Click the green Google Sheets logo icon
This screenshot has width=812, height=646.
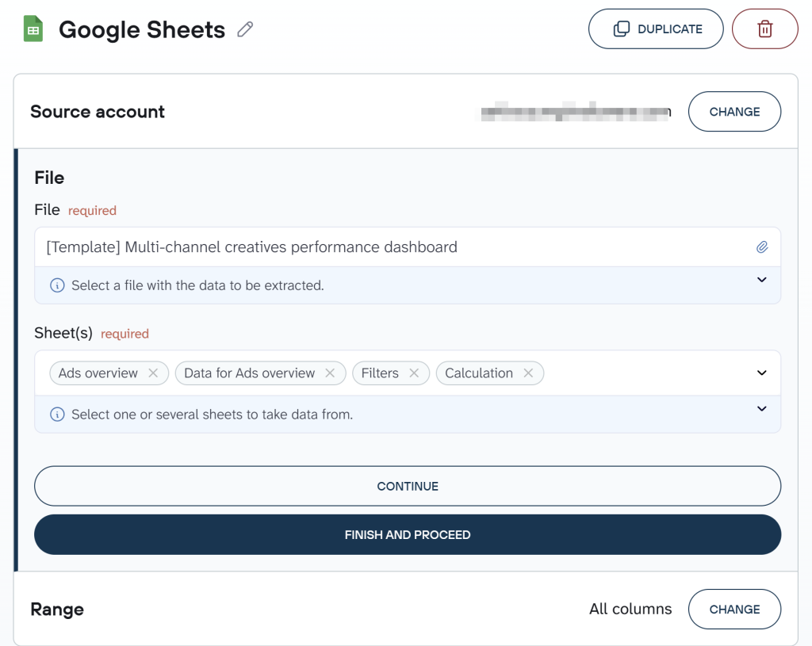coord(33,29)
